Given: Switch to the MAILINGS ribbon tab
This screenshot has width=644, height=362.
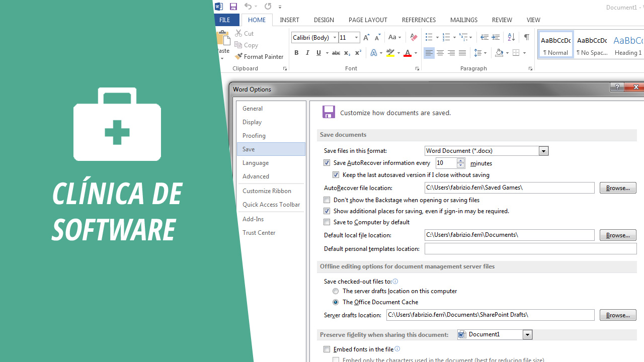Looking at the screenshot, I should point(463,20).
